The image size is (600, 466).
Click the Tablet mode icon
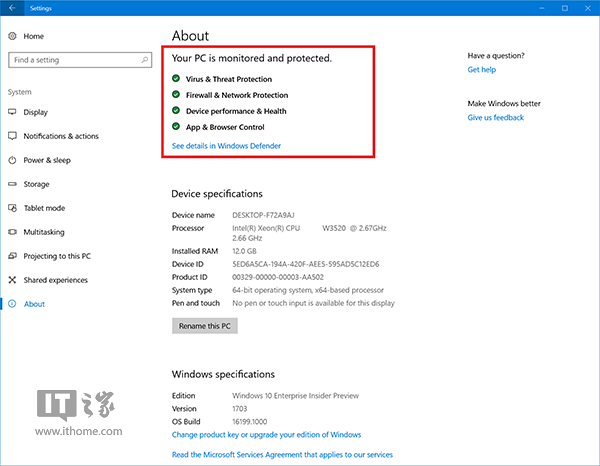[x=12, y=208]
